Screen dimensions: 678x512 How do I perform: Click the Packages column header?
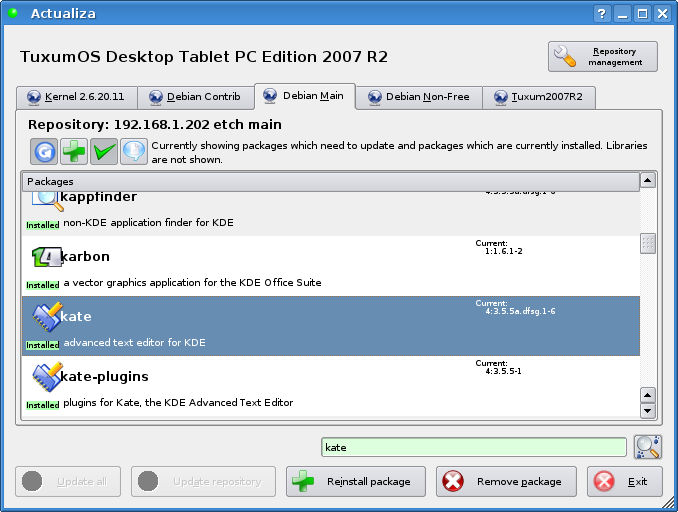[331, 181]
